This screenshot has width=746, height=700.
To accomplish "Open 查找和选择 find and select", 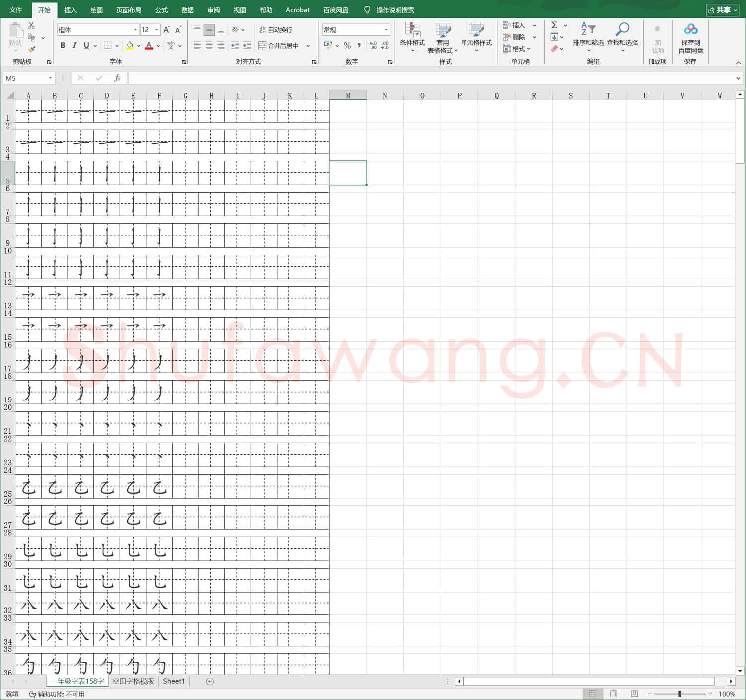I will coord(622,37).
